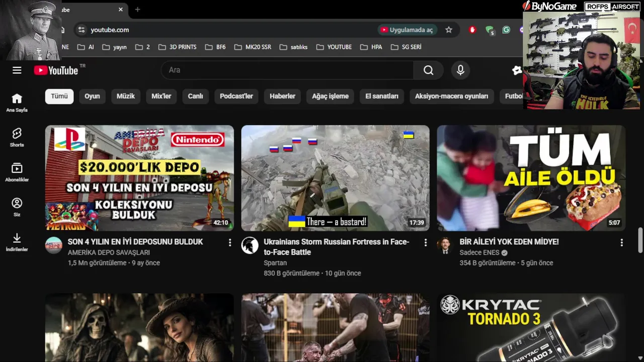This screenshot has height=362, width=644.
Task: Open the YouTube hamburger guide menu
Action: (17, 70)
